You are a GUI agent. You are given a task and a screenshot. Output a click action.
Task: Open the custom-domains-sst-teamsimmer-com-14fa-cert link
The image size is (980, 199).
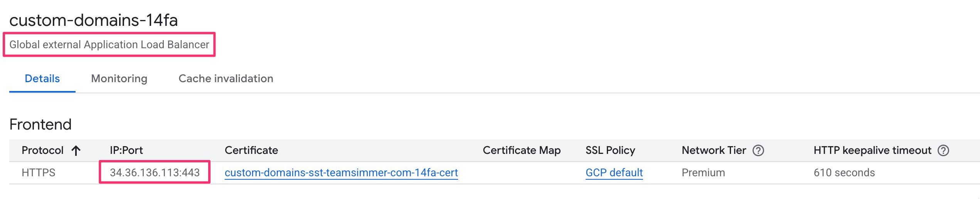(341, 173)
